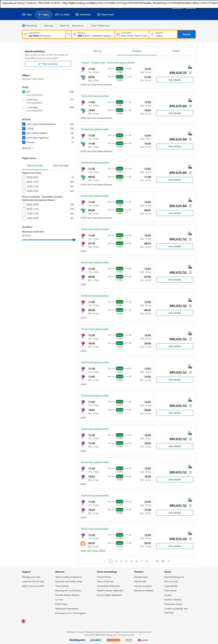Open the Economy cabin class dropdown
The height and width of the screenshot is (644, 218).
coord(78,26)
